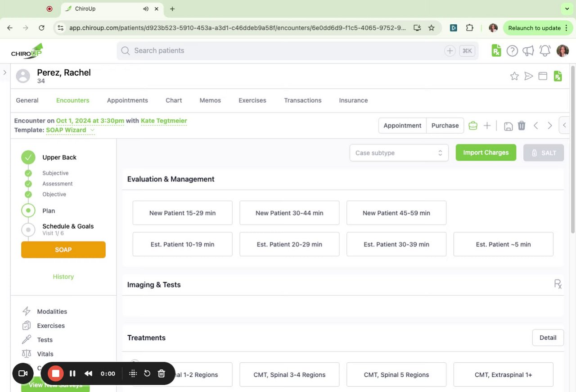Click the Rx icon in Imaging & Tests
Viewport: 576px width, 392px height.
[x=558, y=284]
